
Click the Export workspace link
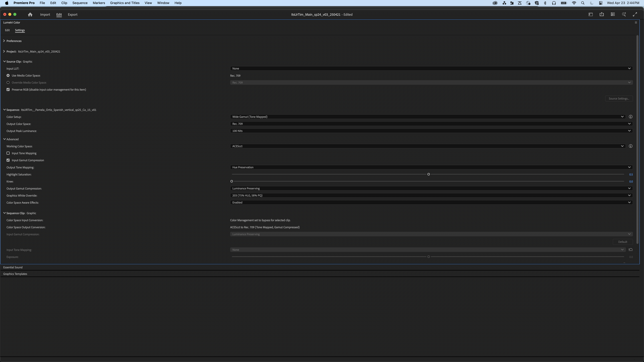tap(72, 14)
